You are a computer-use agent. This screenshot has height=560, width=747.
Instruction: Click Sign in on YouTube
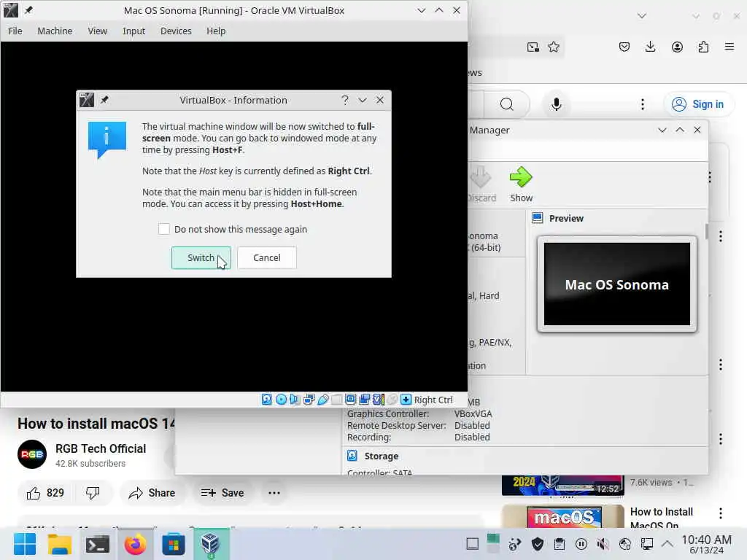(x=698, y=104)
